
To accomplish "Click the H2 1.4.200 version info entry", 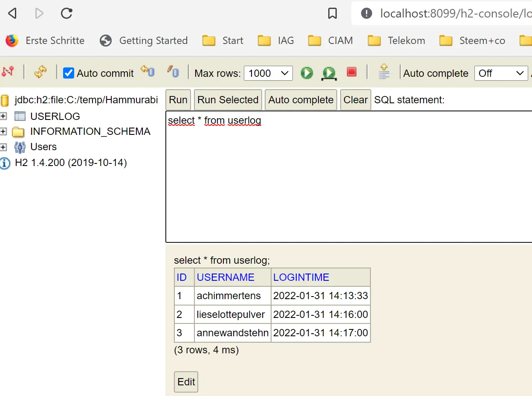I will [71, 163].
